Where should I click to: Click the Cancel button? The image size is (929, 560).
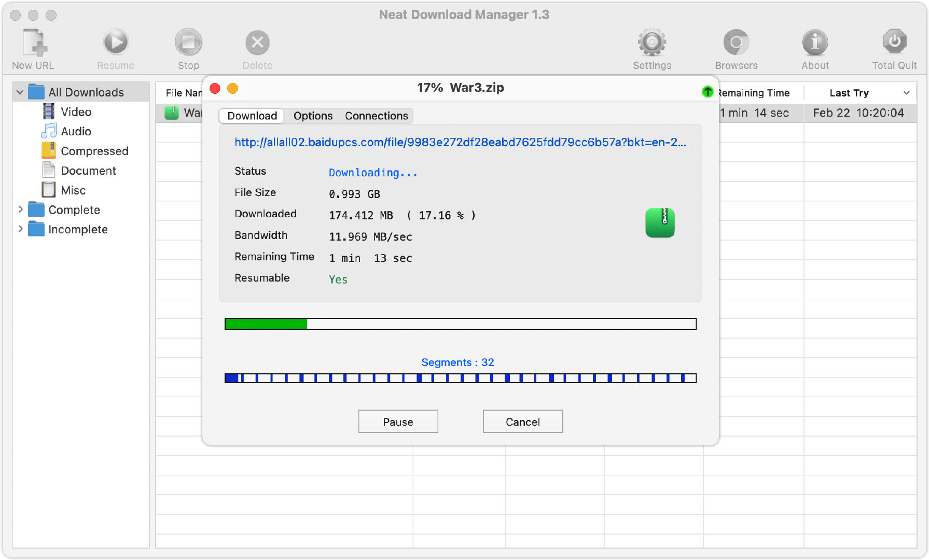[x=523, y=422]
